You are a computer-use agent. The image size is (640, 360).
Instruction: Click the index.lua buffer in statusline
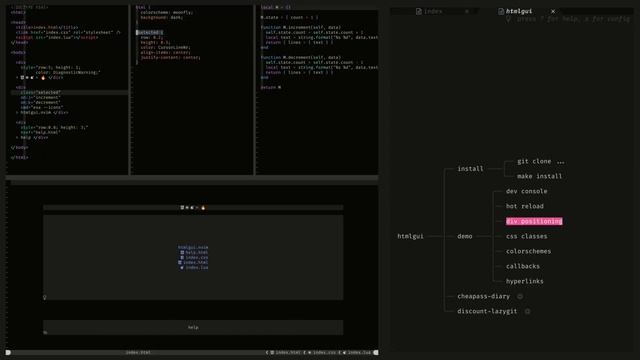(356, 352)
